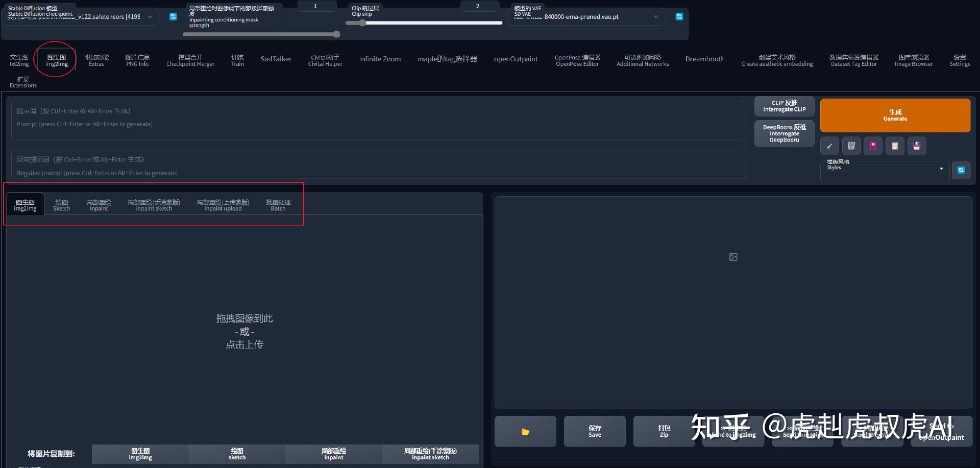Click the image upload area
The image size is (980, 468).
tap(244, 331)
